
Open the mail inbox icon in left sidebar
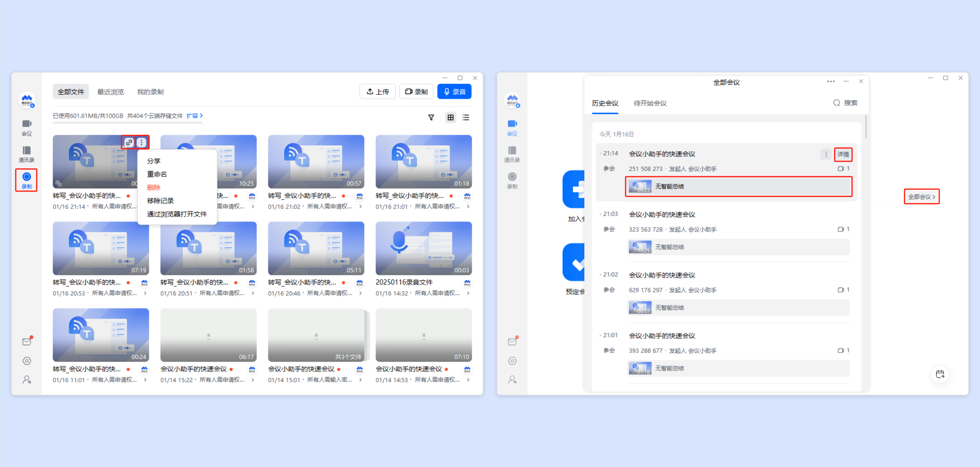(x=27, y=342)
